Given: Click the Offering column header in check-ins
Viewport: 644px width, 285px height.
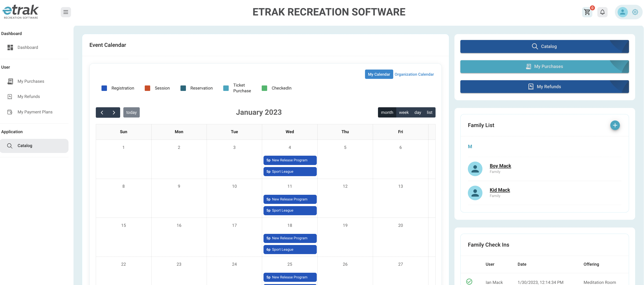Looking at the screenshot, I should pyautogui.click(x=591, y=264).
